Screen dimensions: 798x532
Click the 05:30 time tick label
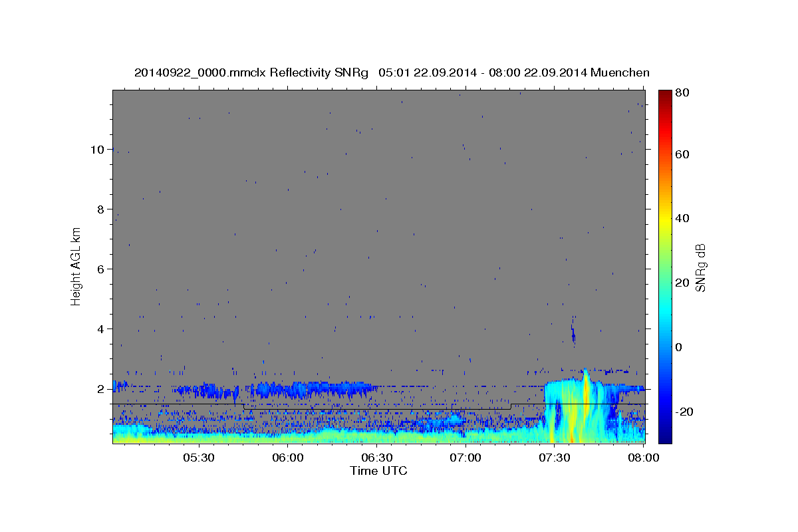199,458
